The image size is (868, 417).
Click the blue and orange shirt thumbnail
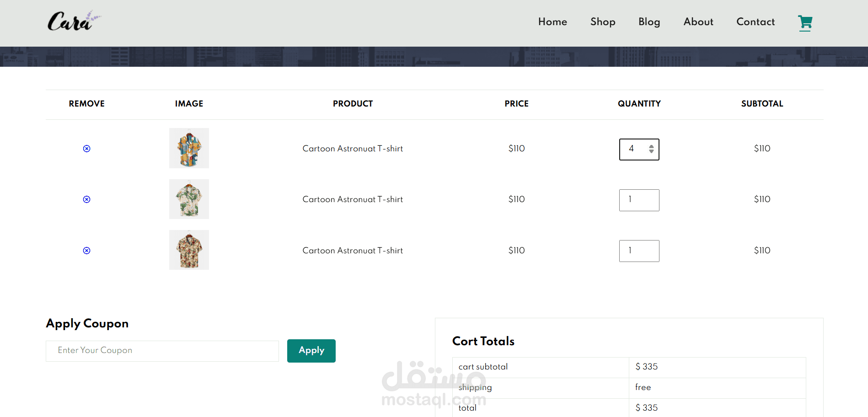pyautogui.click(x=189, y=148)
